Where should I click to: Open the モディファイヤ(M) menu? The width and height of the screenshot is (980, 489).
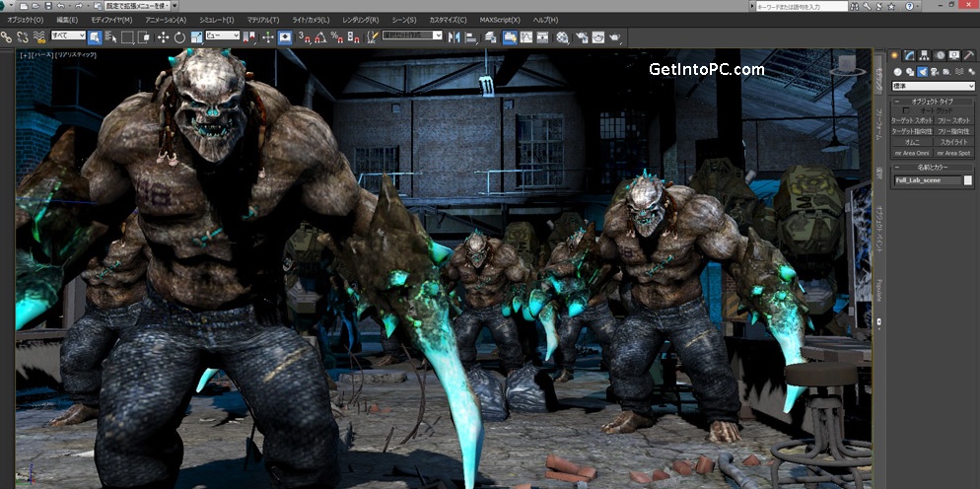pos(111,20)
